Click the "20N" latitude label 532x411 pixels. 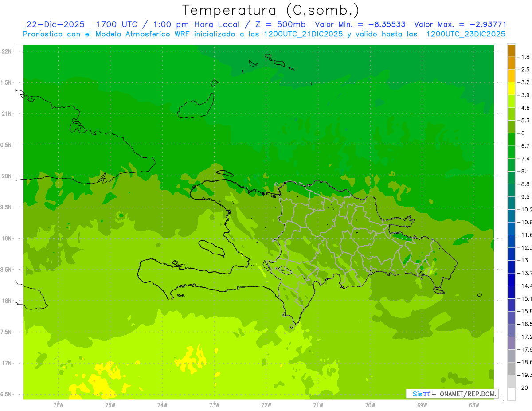click(7, 176)
